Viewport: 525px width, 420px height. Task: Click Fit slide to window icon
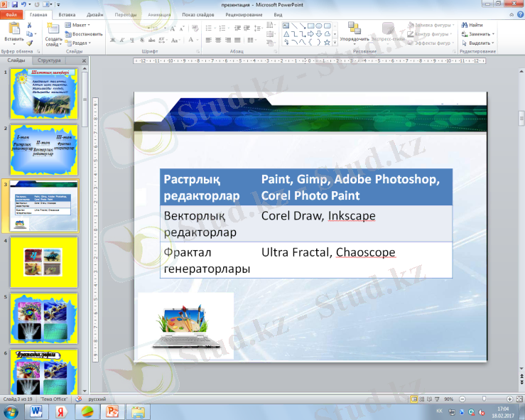coord(519,399)
